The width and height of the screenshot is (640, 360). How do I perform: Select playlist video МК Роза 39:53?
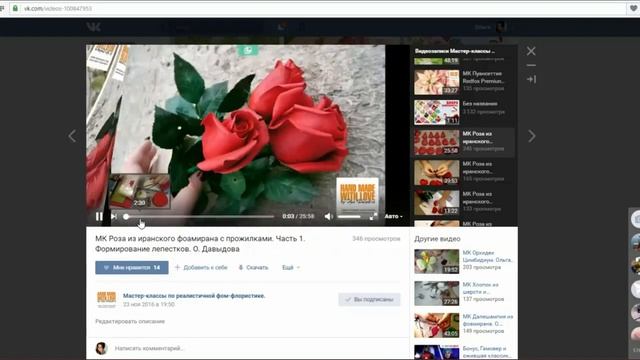464,172
